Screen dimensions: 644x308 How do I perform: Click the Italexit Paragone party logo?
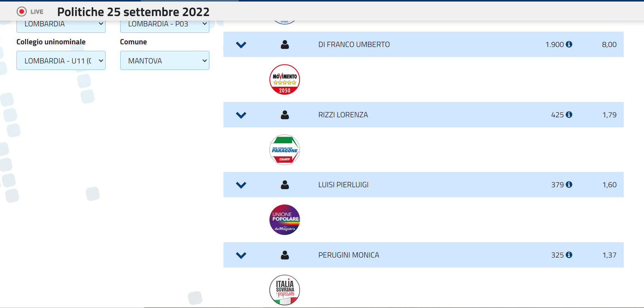(285, 150)
